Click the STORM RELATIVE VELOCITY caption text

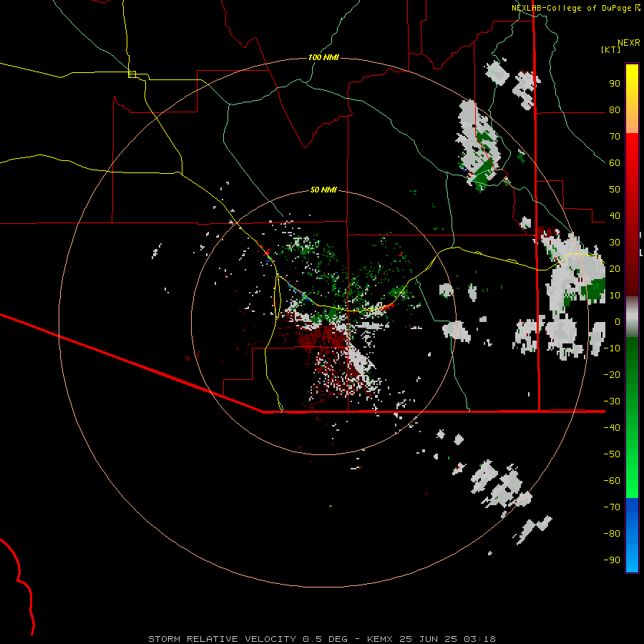[222, 639]
